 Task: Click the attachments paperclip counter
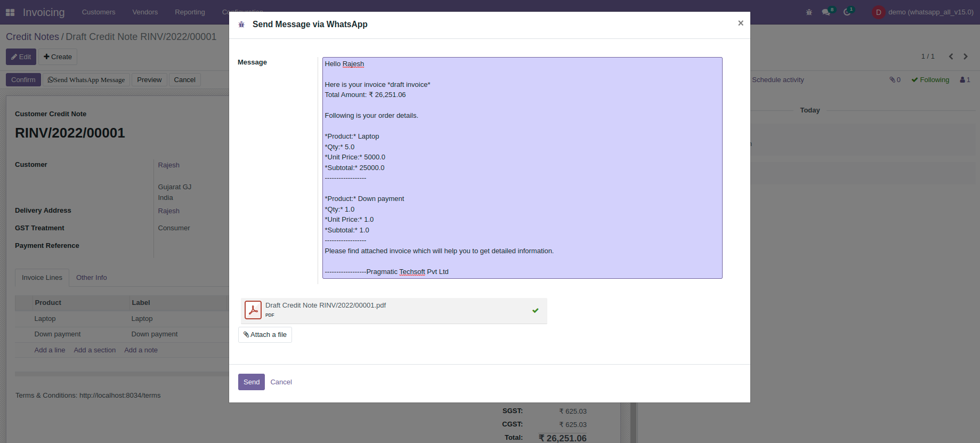pyautogui.click(x=895, y=80)
